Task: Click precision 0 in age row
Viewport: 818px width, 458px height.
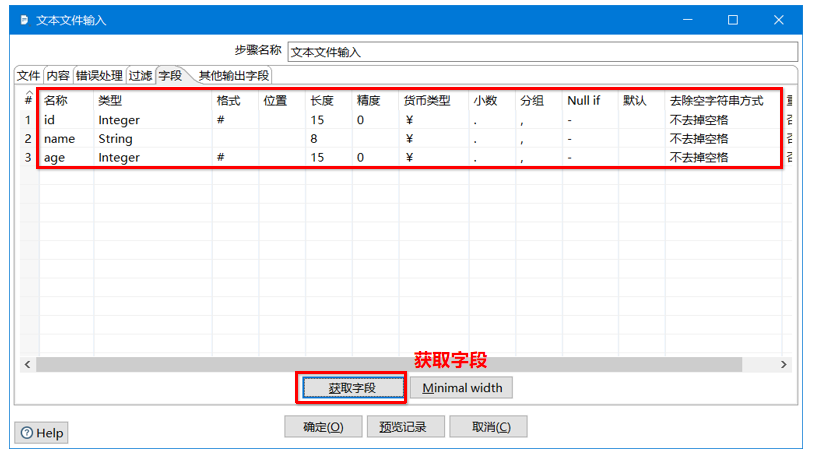Action: pyautogui.click(x=376, y=158)
